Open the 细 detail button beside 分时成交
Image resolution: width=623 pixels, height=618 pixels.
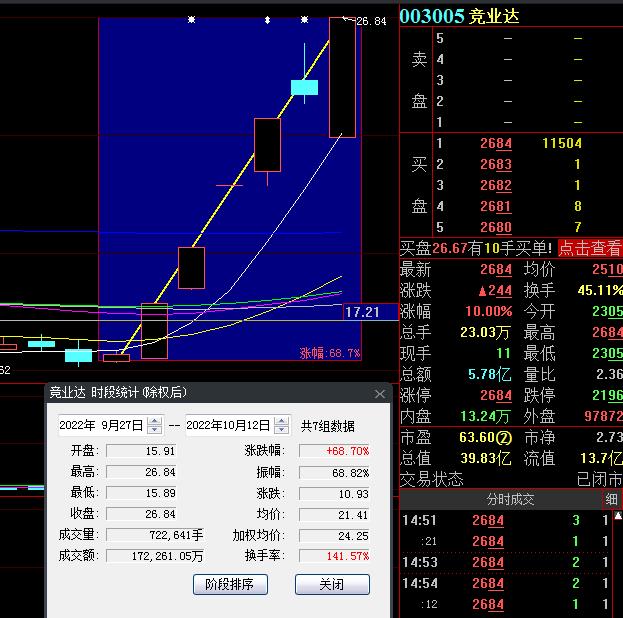click(612, 499)
